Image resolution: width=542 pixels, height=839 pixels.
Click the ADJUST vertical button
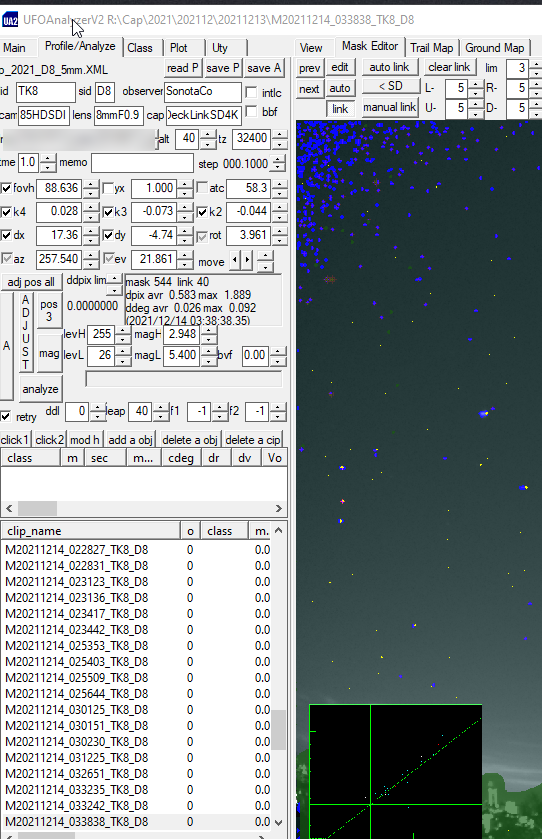tap(26, 332)
